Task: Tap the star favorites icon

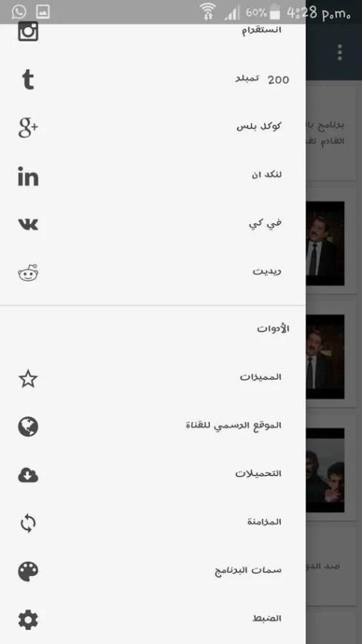Action: 28,379
